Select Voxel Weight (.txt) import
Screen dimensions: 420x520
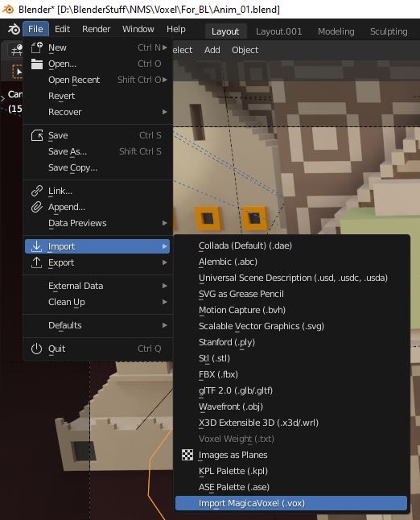tap(291, 439)
